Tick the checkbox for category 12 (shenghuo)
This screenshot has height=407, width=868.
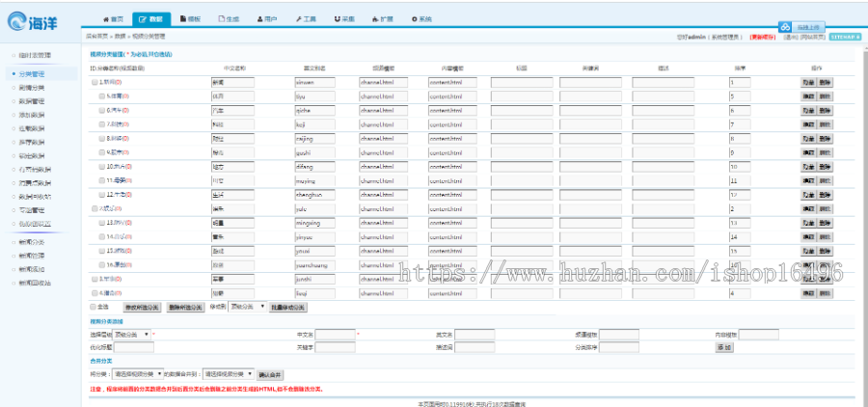point(102,195)
